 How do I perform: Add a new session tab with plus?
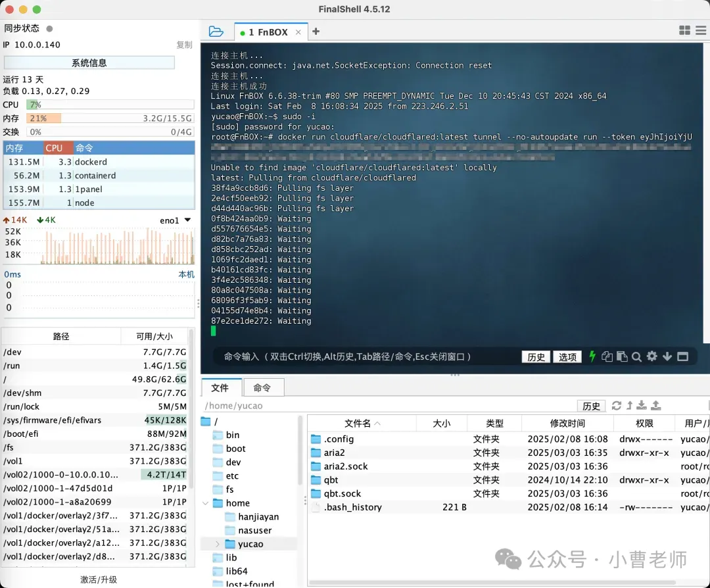(316, 32)
